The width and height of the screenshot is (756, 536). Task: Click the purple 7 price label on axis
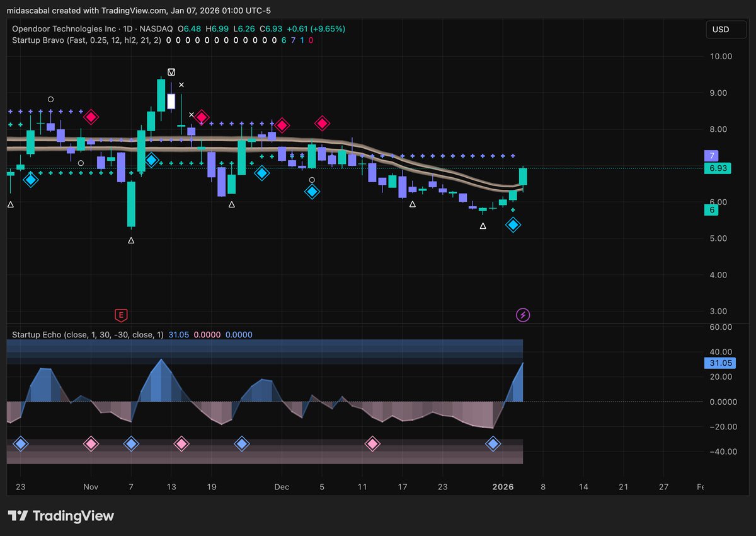(x=711, y=156)
